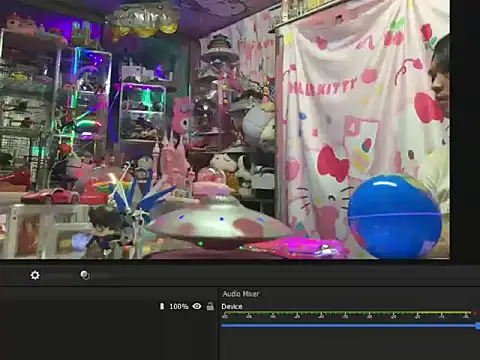Select the Audio Mixer panel title

pos(241,294)
